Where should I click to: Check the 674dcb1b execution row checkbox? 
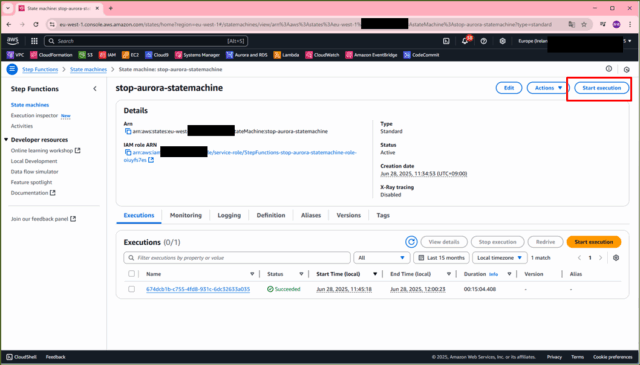point(131,289)
